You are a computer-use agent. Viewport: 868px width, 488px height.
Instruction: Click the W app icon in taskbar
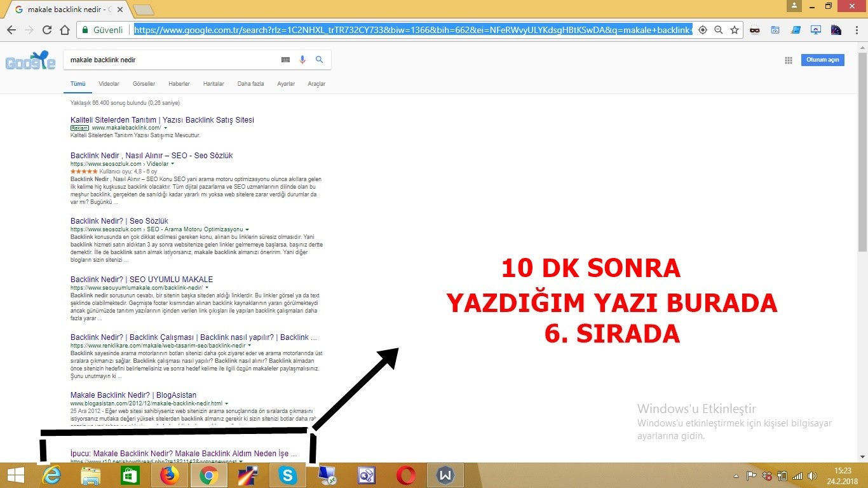(445, 475)
